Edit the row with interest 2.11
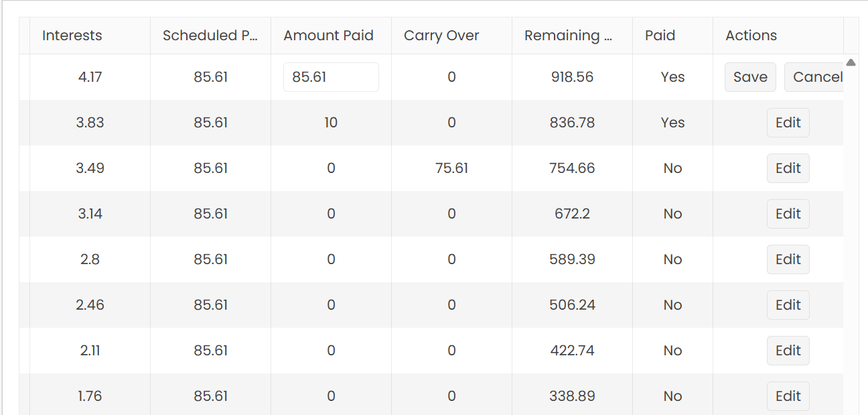Screen dimensions: 868x415 point(788,351)
